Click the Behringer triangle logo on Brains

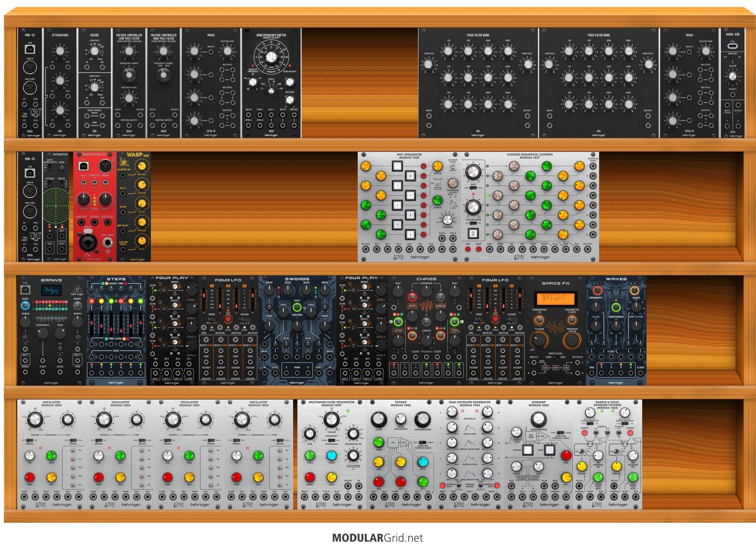[77, 289]
